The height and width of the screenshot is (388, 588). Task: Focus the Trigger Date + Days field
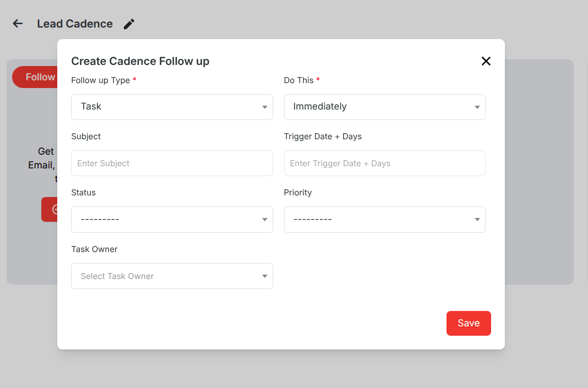click(x=384, y=163)
